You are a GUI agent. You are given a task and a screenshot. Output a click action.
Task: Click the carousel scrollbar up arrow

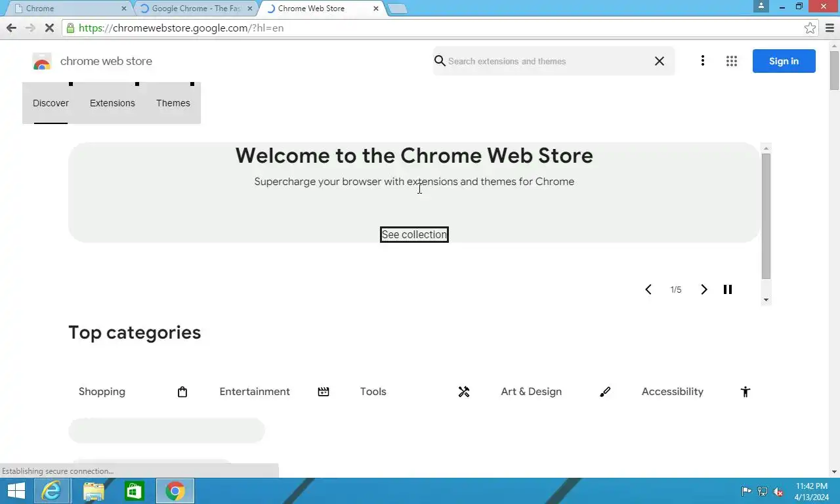(766, 148)
